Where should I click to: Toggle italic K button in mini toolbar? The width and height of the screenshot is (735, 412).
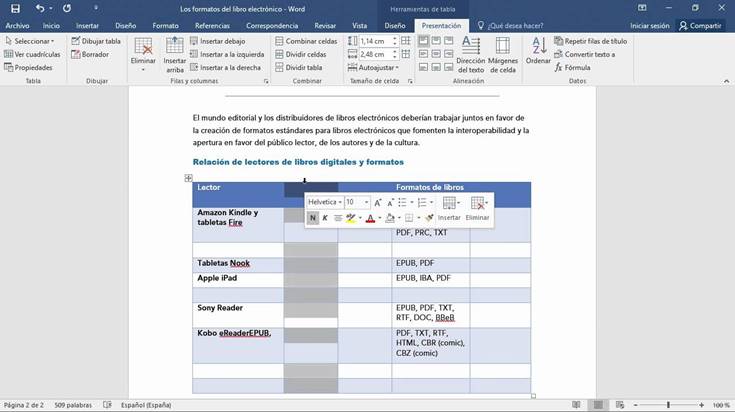[325, 218]
